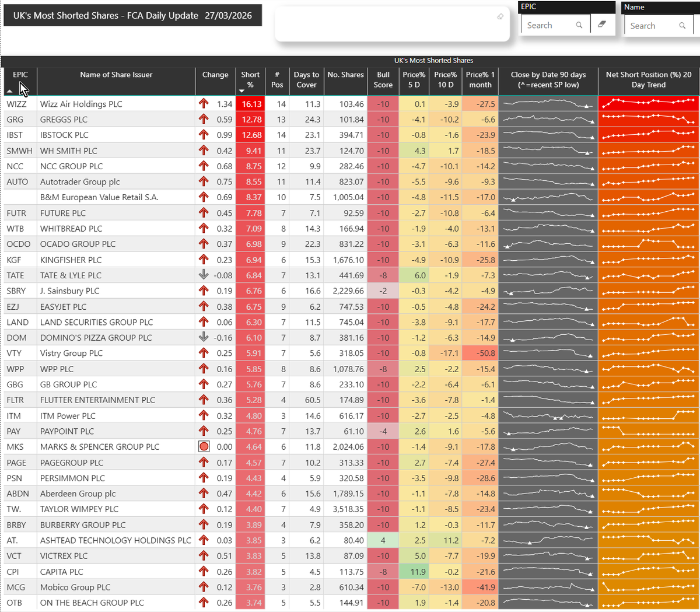The height and width of the screenshot is (612, 700).
Task: Click the up arrow in the IBSTOCK PLC row
Action: pos(204,135)
